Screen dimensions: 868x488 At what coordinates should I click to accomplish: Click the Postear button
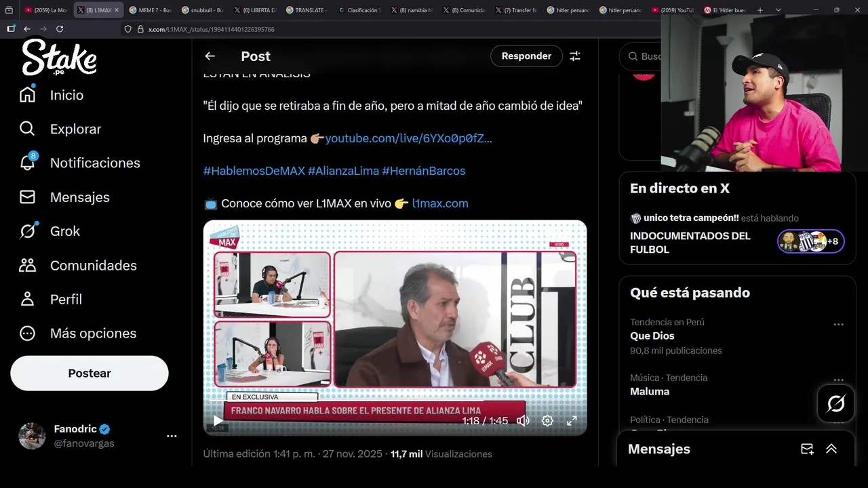(x=90, y=373)
